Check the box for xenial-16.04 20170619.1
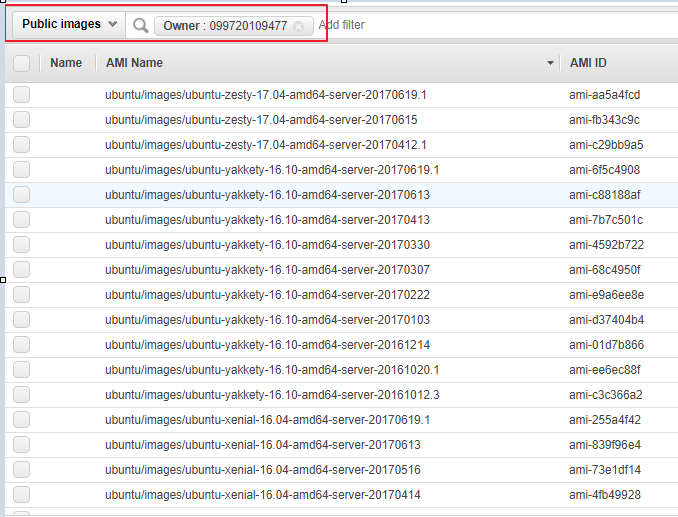Image resolution: width=678 pixels, height=517 pixels. click(21, 420)
